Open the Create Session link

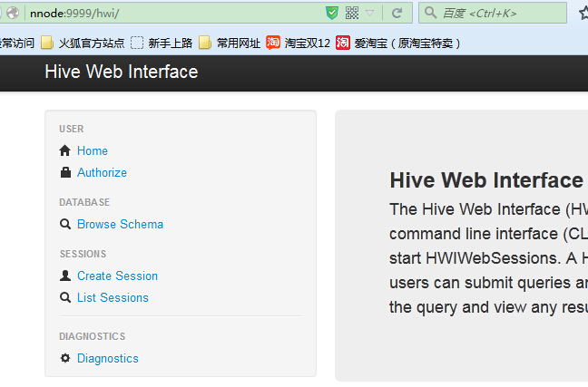pos(117,276)
